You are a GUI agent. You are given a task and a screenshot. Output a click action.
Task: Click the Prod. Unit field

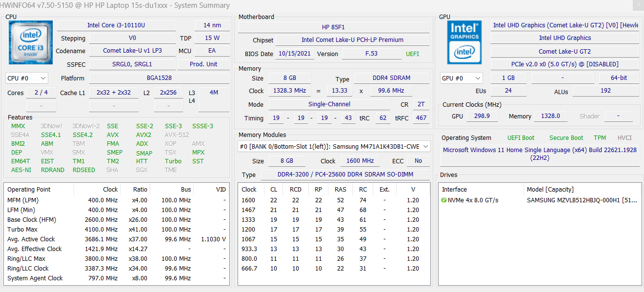[203, 64]
